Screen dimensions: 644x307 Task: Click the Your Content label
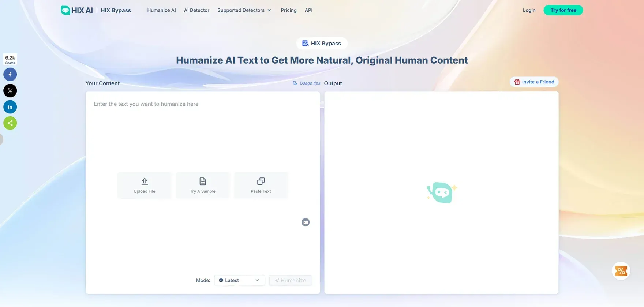point(102,83)
